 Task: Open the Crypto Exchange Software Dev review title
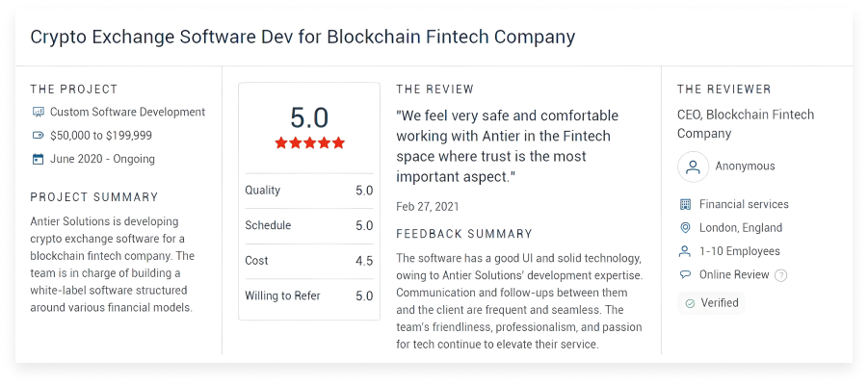[302, 38]
